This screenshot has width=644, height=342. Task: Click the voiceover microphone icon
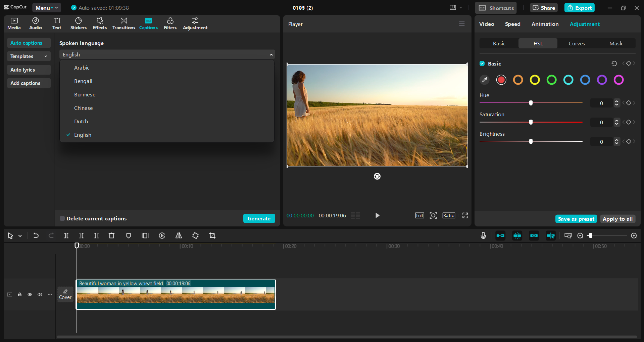pyautogui.click(x=483, y=236)
